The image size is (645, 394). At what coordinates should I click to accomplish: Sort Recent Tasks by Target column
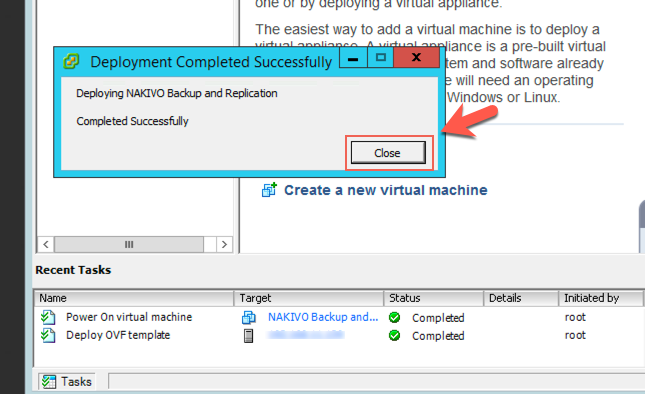(309, 298)
